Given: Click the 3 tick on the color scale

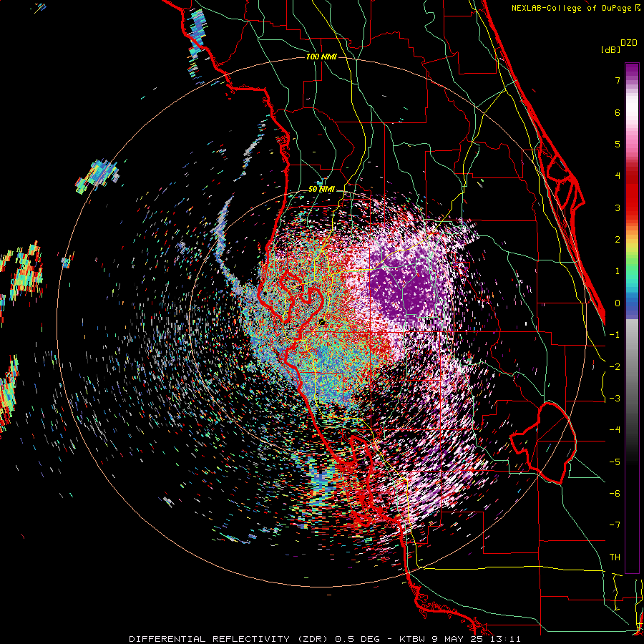Looking at the screenshot, I should pos(618,208).
